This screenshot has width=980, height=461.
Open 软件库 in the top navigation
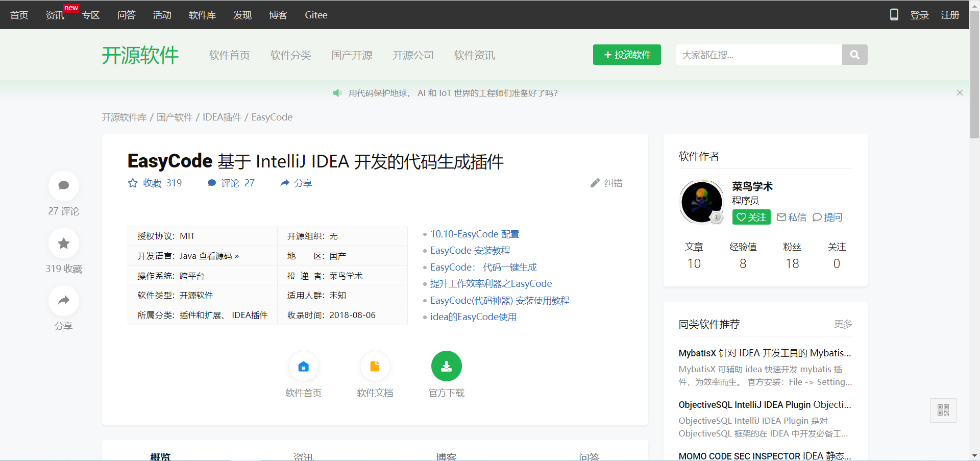[202, 15]
